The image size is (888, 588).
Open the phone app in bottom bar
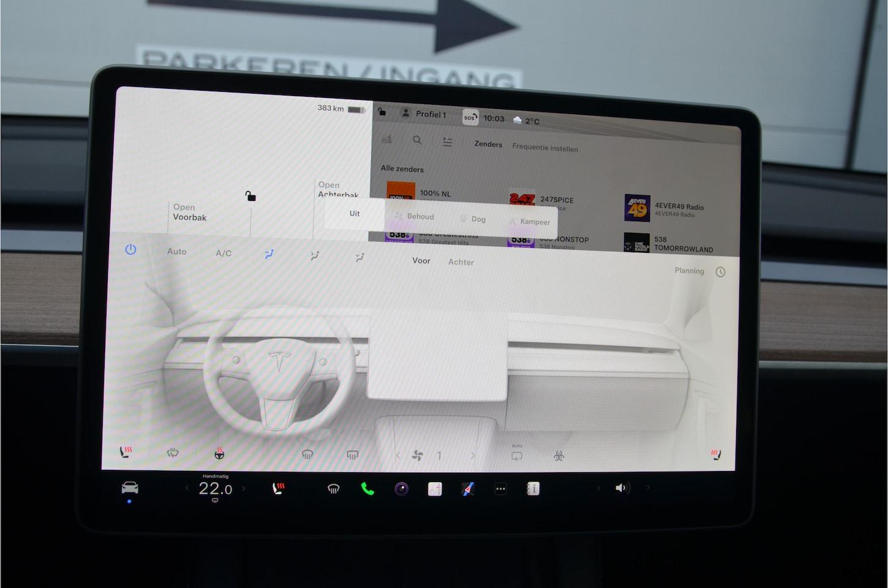367,489
